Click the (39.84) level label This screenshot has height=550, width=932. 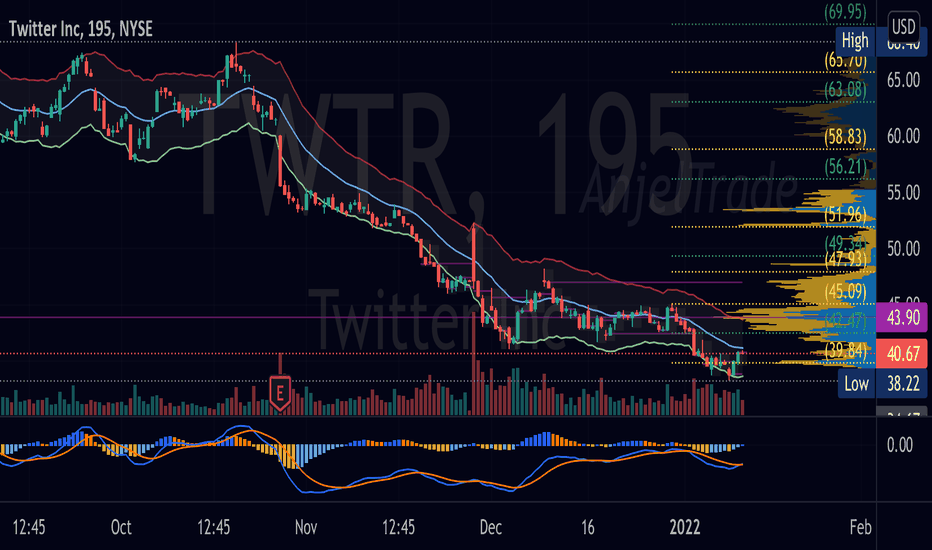(x=845, y=351)
